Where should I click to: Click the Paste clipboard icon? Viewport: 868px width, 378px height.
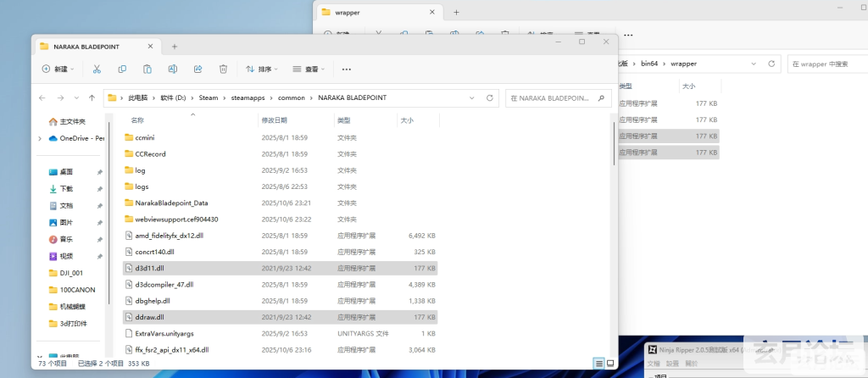(x=147, y=69)
